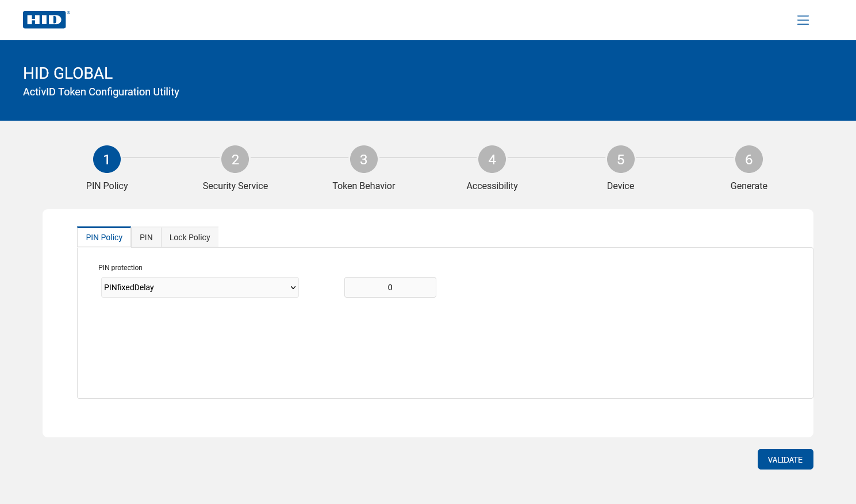
Task: Open the Lock Policy tab
Action: point(190,237)
